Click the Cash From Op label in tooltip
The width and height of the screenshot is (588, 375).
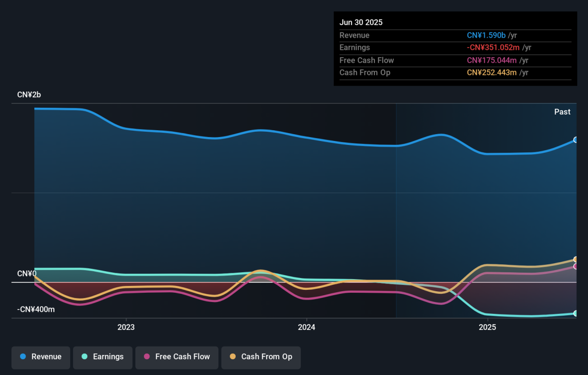pos(365,72)
